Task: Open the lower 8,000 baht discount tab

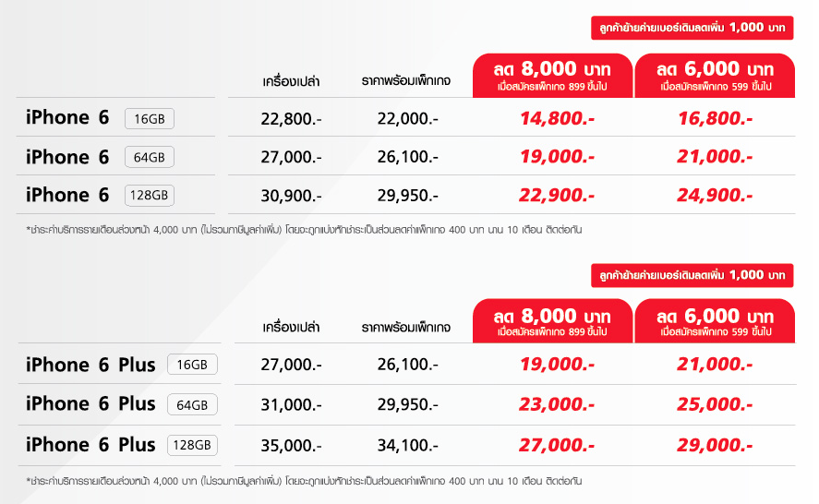Action: [x=552, y=321]
